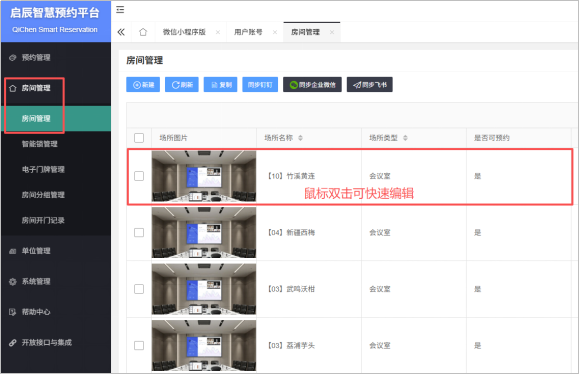Image resolution: width=579 pixels, height=375 pixels.
Task: Close the 用户账号 tab
Action: pos(275,32)
